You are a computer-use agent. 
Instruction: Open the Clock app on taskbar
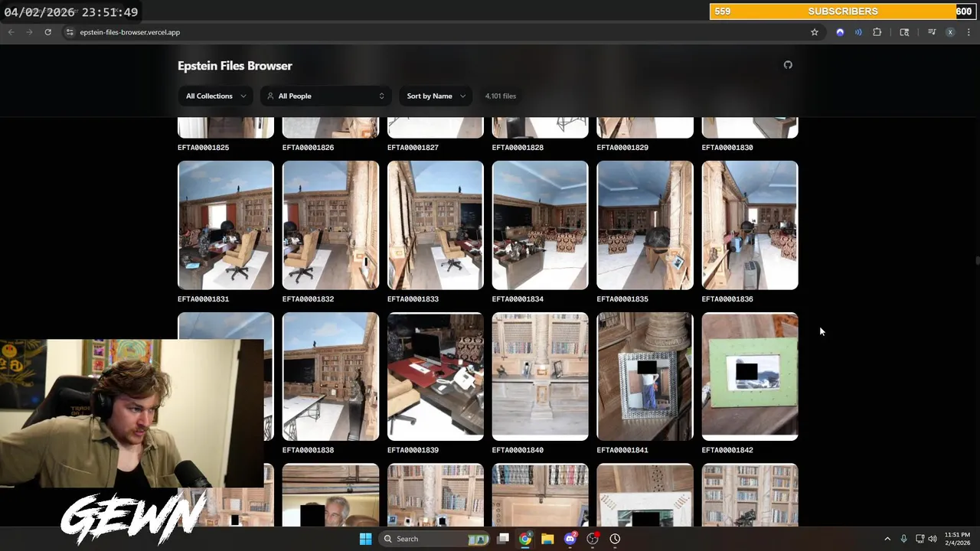pyautogui.click(x=615, y=539)
